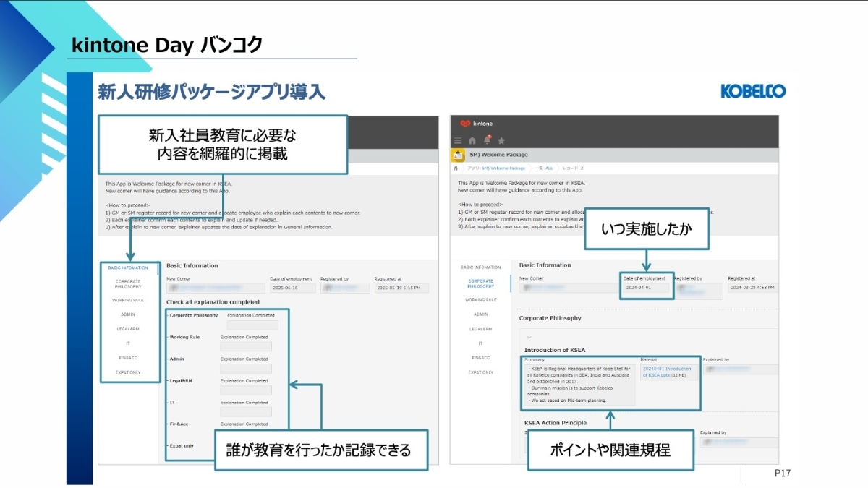The height and width of the screenshot is (488, 868).
Task: Select LEGAL&RM tab in right screenshot
Action: [x=480, y=329]
